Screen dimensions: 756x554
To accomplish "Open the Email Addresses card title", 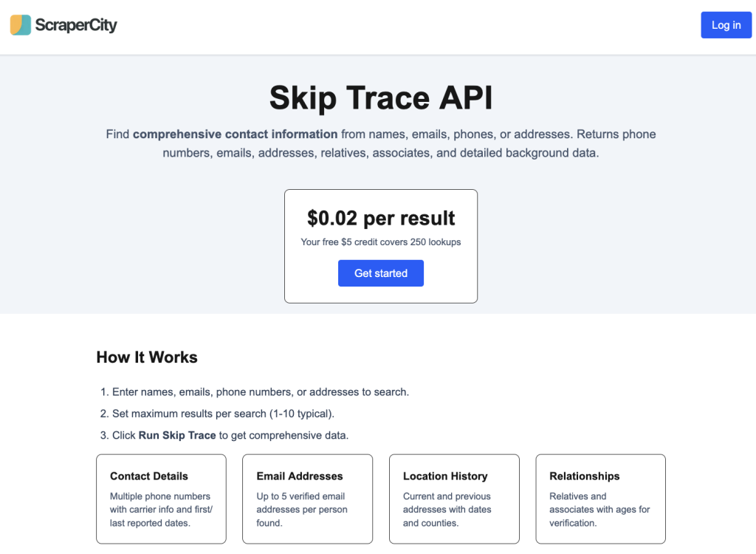I will click(x=300, y=476).
